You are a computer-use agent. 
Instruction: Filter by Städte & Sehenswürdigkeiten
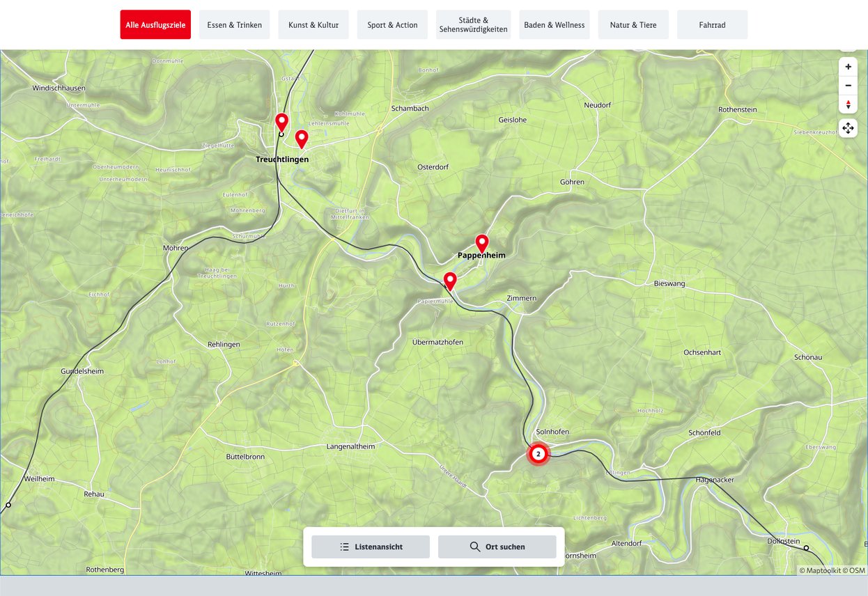pos(473,25)
